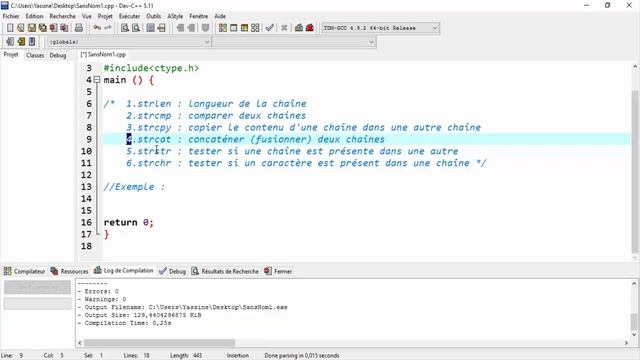Click the Compile icon with colored squares
The image size is (640, 360).
click(222, 28)
